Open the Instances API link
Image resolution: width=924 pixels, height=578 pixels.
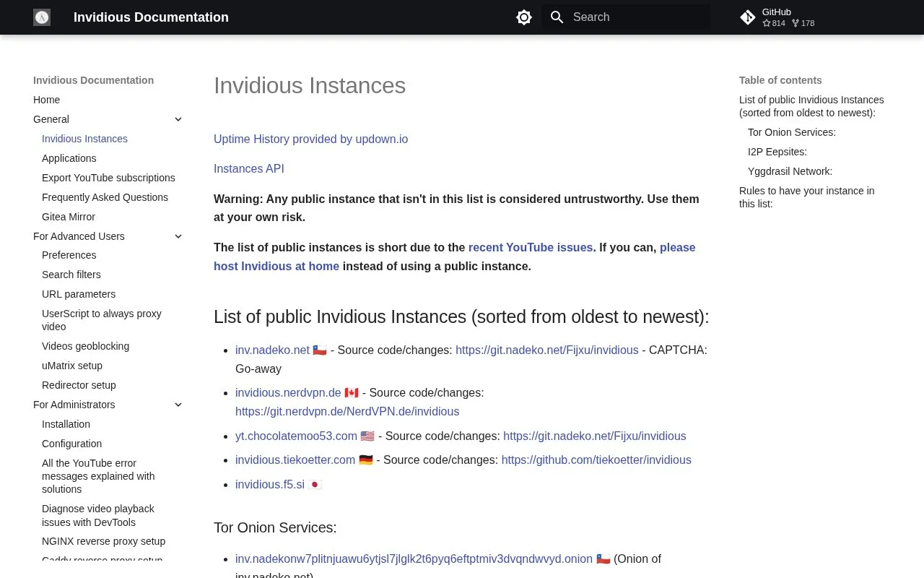249,168
